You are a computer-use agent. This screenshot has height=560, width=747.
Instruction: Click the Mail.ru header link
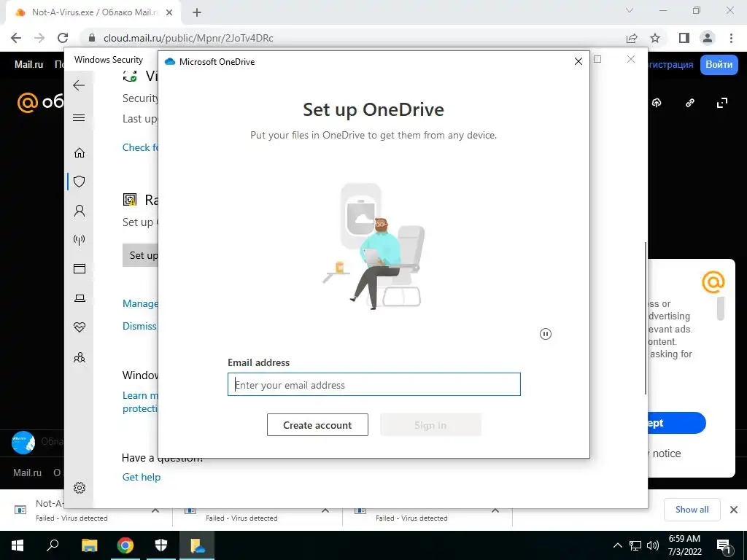(x=28, y=64)
